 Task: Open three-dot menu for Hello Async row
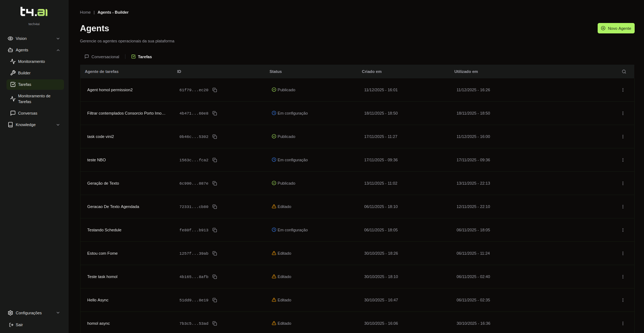point(623,300)
